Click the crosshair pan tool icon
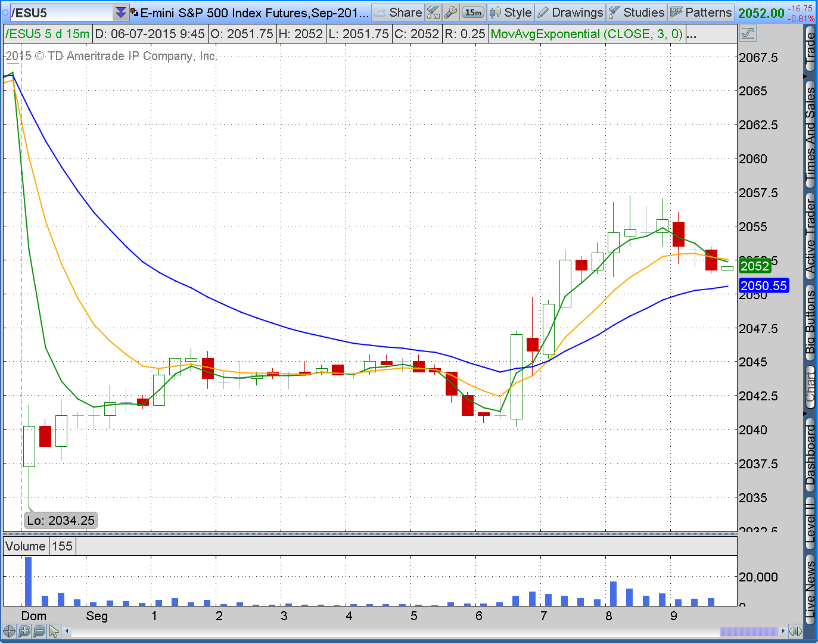 coord(9,631)
